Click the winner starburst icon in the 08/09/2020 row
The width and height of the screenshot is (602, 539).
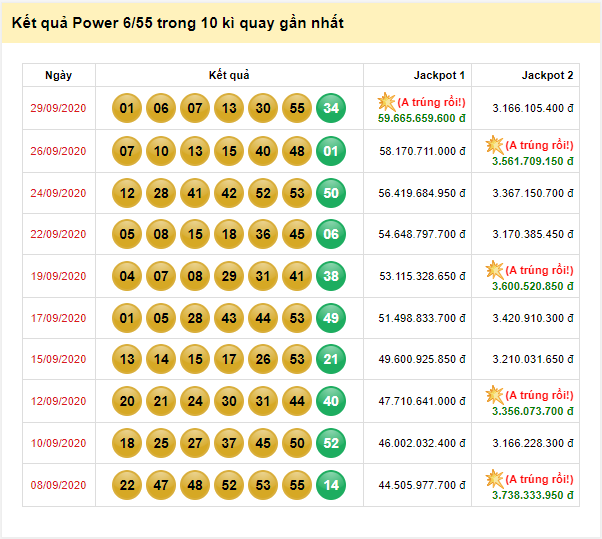[x=494, y=479]
